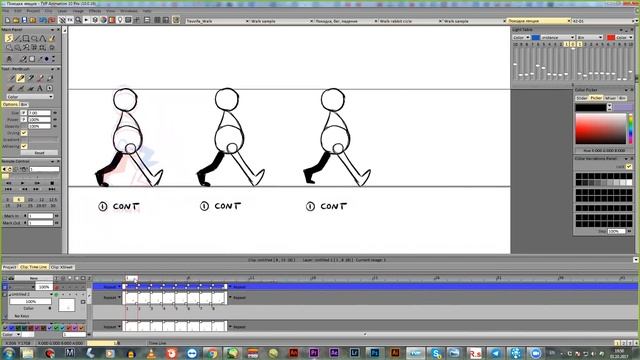Select the straight line tool in Main Panel
640x360 pixels.
point(18,38)
